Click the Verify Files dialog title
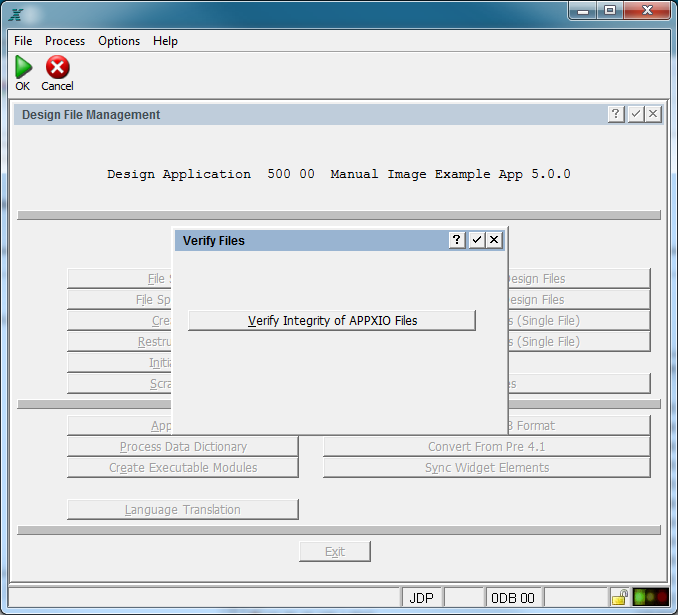This screenshot has width=678, height=615. [214, 240]
